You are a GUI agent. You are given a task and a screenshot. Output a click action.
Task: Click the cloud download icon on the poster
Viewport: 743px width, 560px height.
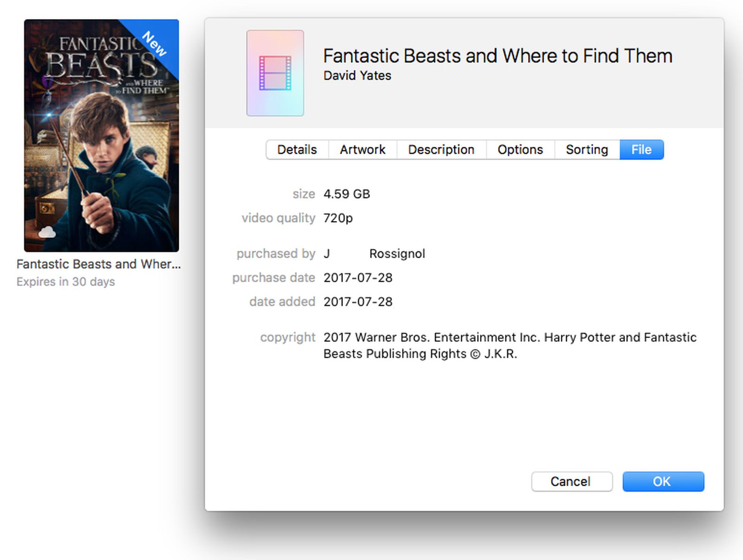coord(46,233)
